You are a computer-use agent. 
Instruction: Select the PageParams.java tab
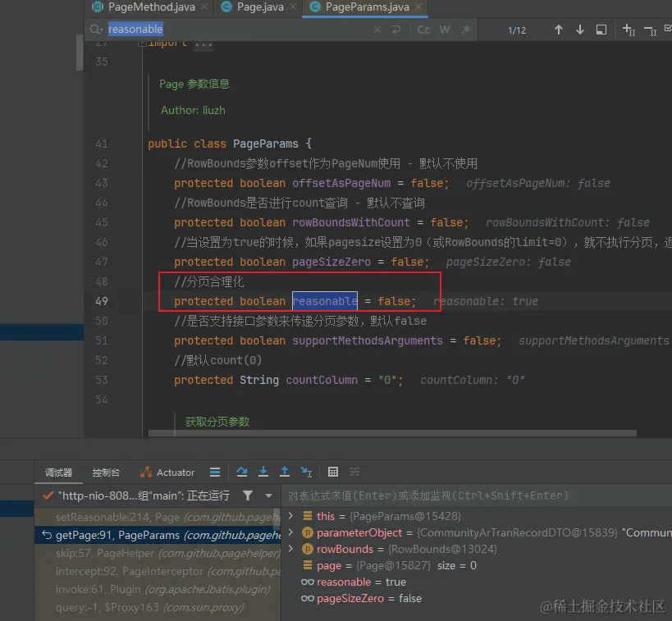tap(367, 7)
